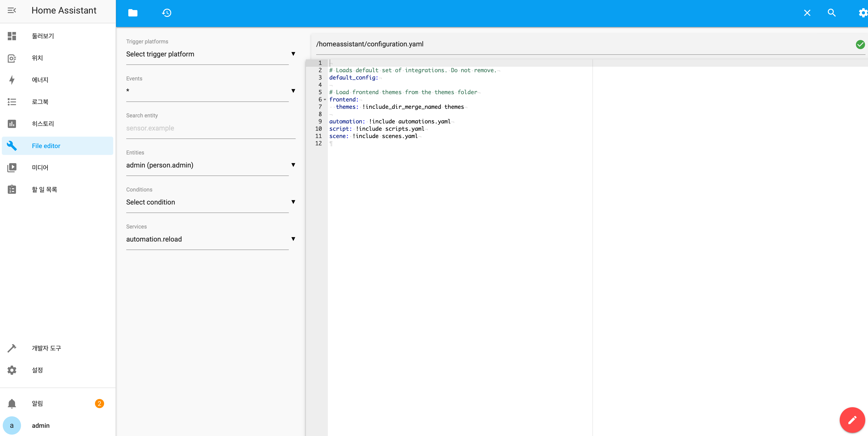Click the logbook list icon
This screenshot has width=868, height=436.
pyautogui.click(x=12, y=102)
